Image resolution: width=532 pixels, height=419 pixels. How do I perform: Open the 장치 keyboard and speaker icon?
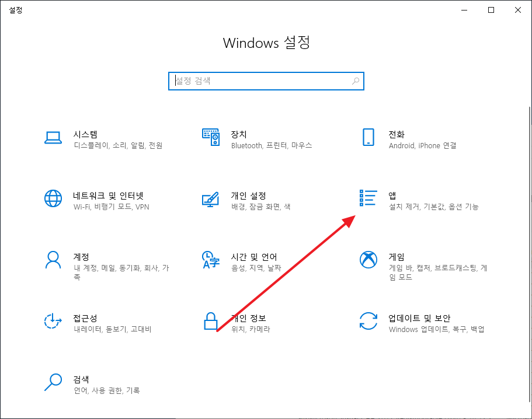[x=211, y=137]
